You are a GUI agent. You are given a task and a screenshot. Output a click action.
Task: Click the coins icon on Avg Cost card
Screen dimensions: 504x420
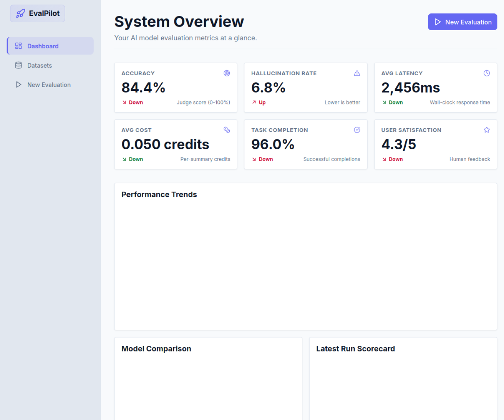pyautogui.click(x=227, y=130)
